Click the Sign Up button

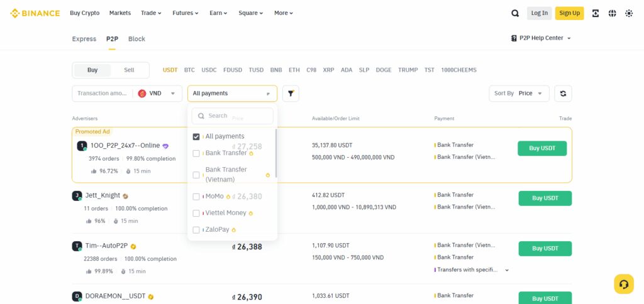pos(569,13)
